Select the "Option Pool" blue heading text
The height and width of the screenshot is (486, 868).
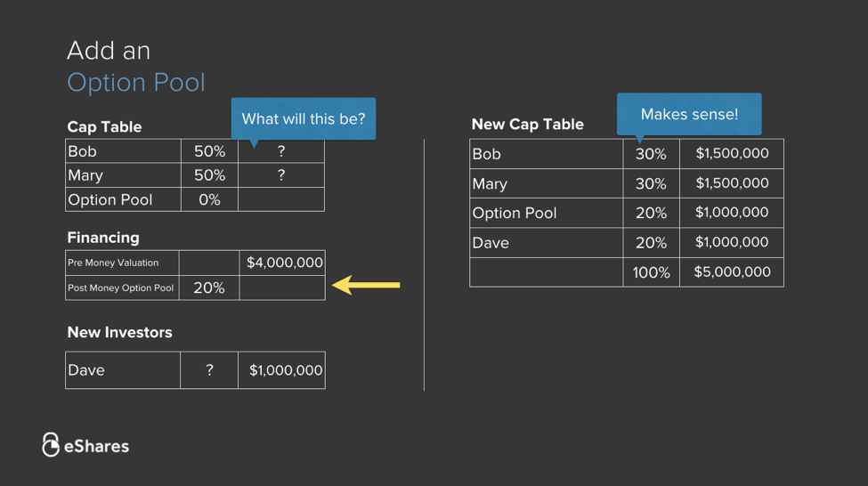pyautogui.click(x=136, y=83)
